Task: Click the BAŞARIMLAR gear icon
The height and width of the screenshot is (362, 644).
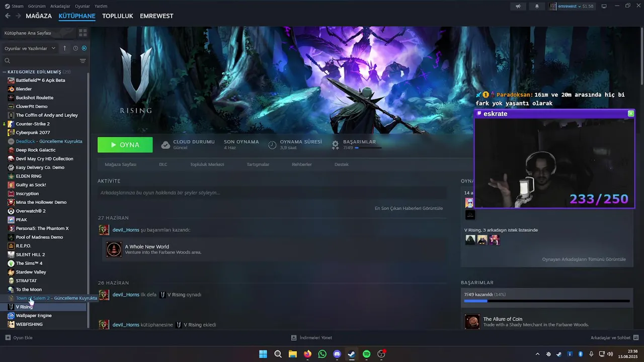Action: 336,145
